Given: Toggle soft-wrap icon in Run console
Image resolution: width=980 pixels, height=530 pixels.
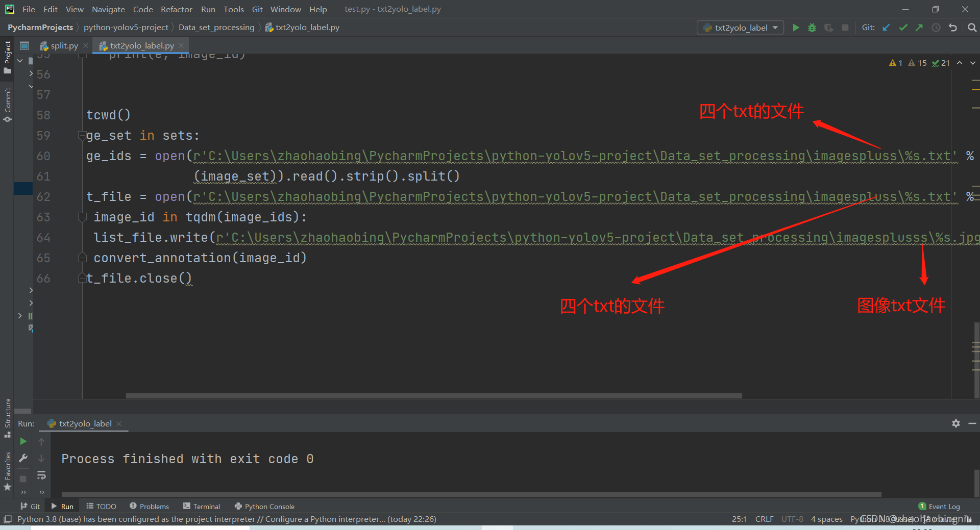Looking at the screenshot, I should pyautogui.click(x=41, y=475).
